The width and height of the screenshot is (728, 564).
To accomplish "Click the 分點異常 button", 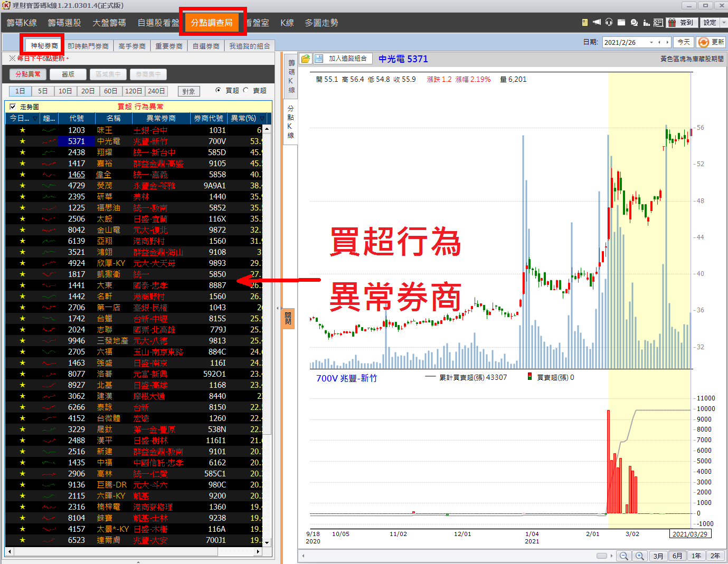I will tap(28, 74).
